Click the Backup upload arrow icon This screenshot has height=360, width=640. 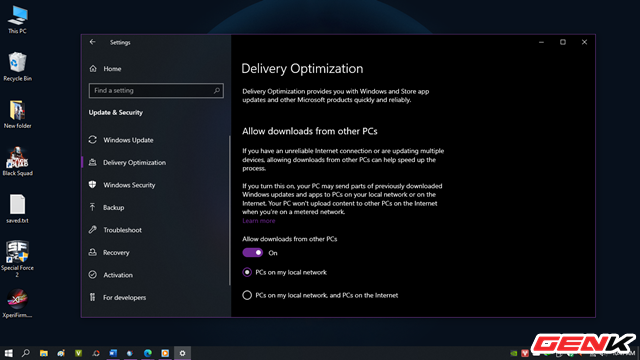click(93, 207)
